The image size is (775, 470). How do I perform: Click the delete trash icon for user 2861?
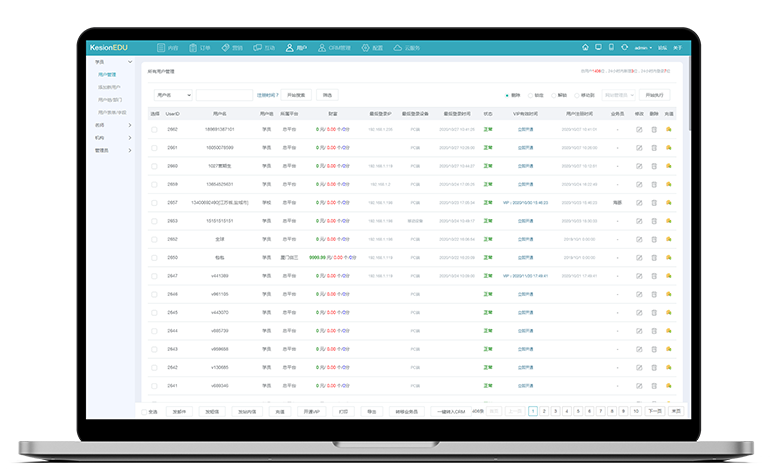(x=654, y=147)
